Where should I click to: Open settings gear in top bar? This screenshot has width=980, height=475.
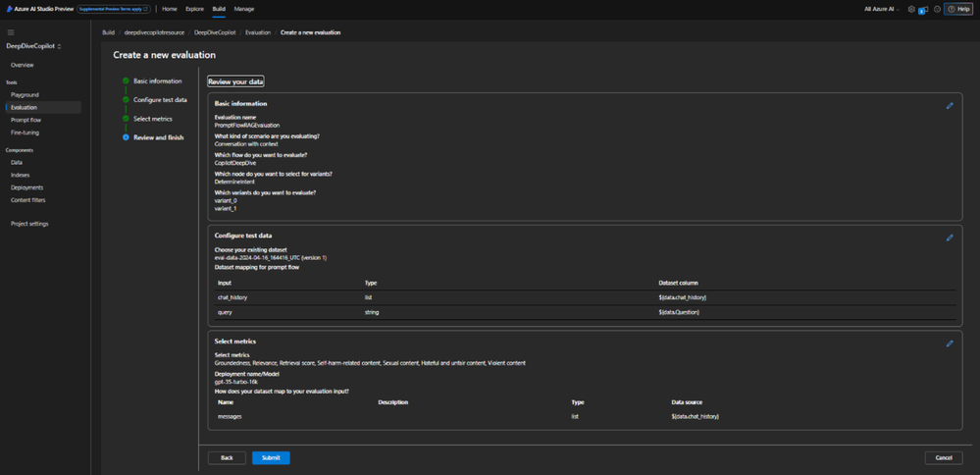tap(911, 9)
